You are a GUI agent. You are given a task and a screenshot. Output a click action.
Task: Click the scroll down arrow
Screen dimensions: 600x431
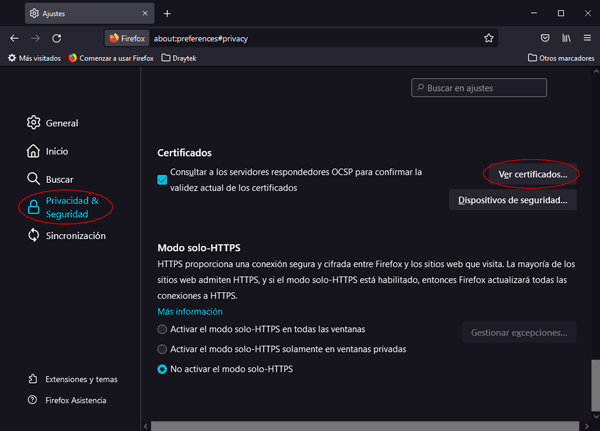(596, 416)
